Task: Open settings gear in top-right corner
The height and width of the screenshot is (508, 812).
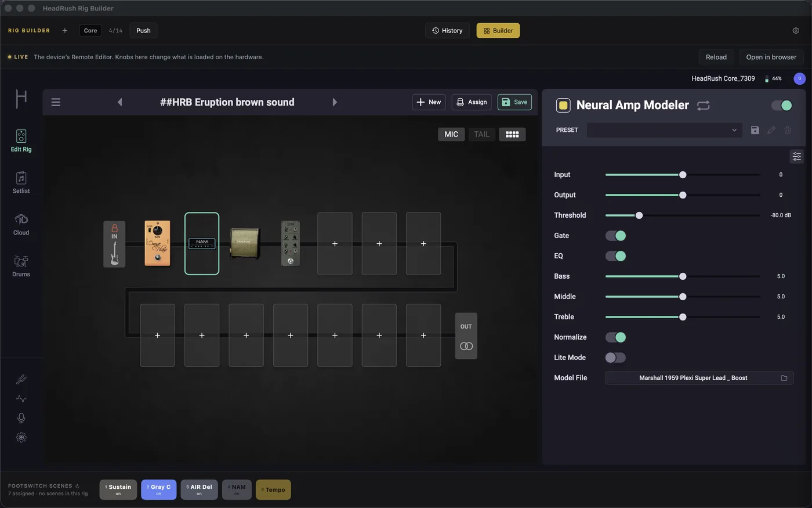Action: click(796, 31)
